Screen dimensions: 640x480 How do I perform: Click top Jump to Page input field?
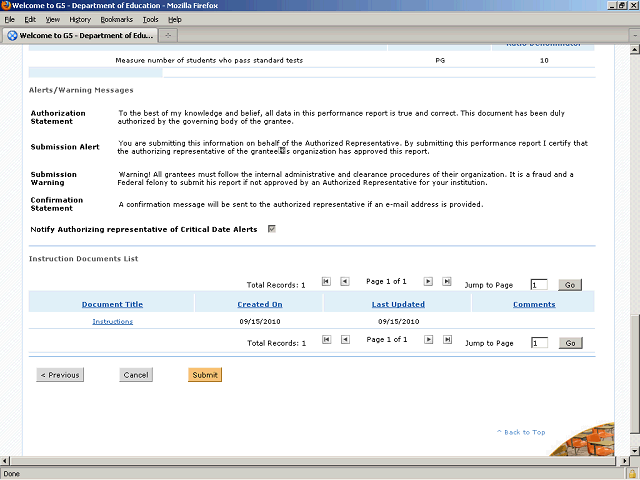(x=539, y=285)
